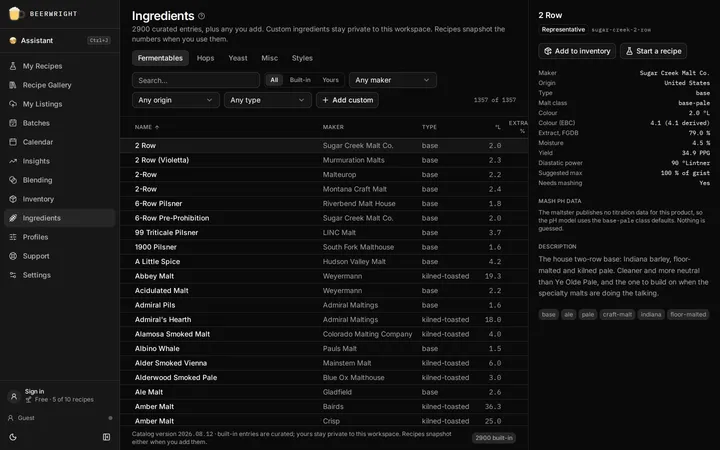Click the Inventory box icon
Screen dimensions: 720x450
click(13, 199)
